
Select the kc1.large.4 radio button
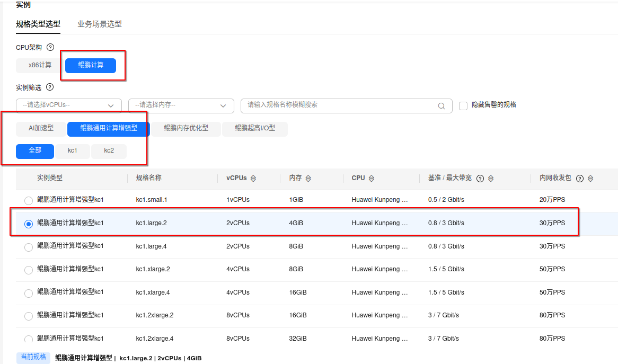tap(29, 247)
